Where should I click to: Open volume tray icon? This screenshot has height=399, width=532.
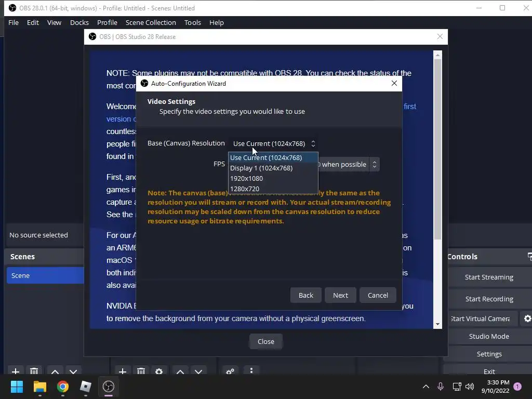pyautogui.click(x=470, y=387)
